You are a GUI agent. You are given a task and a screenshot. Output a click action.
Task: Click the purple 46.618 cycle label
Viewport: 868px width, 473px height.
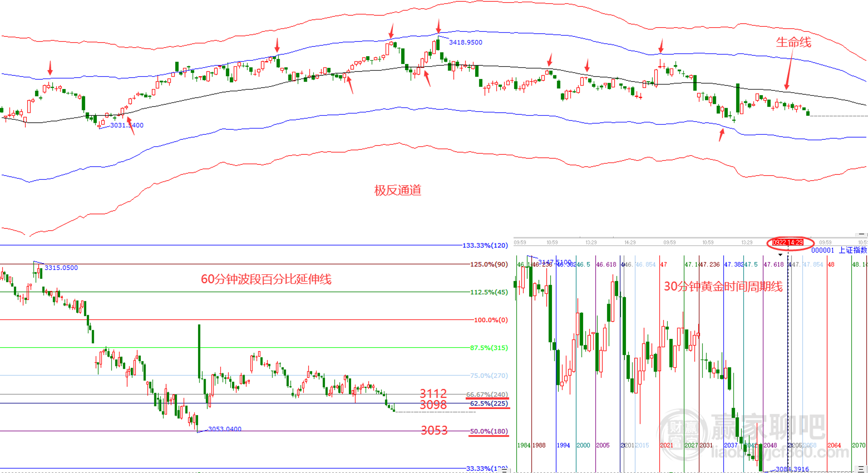coord(606,265)
